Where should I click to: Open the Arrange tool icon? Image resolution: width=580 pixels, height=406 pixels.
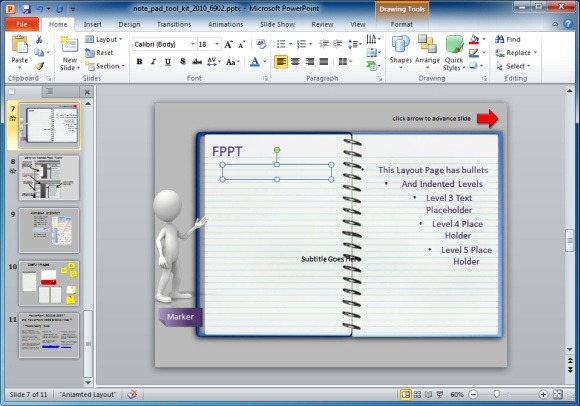click(x=427, y=53)
